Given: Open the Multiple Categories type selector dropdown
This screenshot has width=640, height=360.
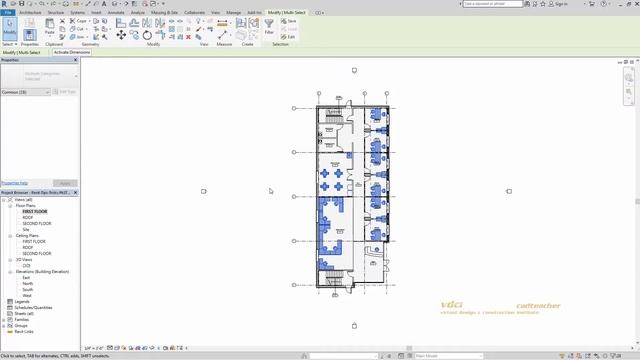Looking at the screenshot, I should coord(40,76).
